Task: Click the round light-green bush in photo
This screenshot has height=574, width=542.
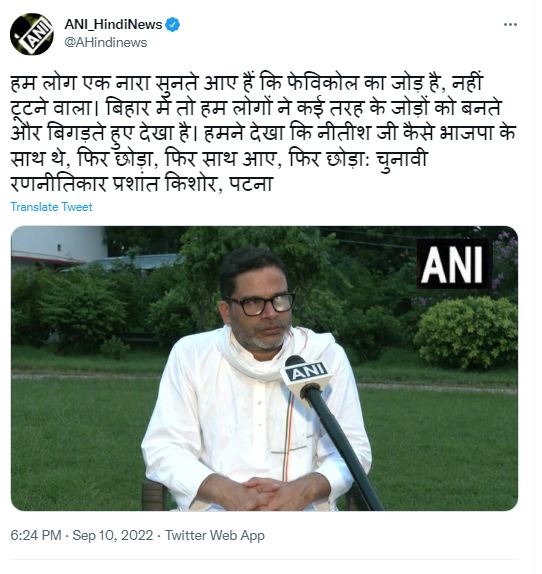Action: 467,332
